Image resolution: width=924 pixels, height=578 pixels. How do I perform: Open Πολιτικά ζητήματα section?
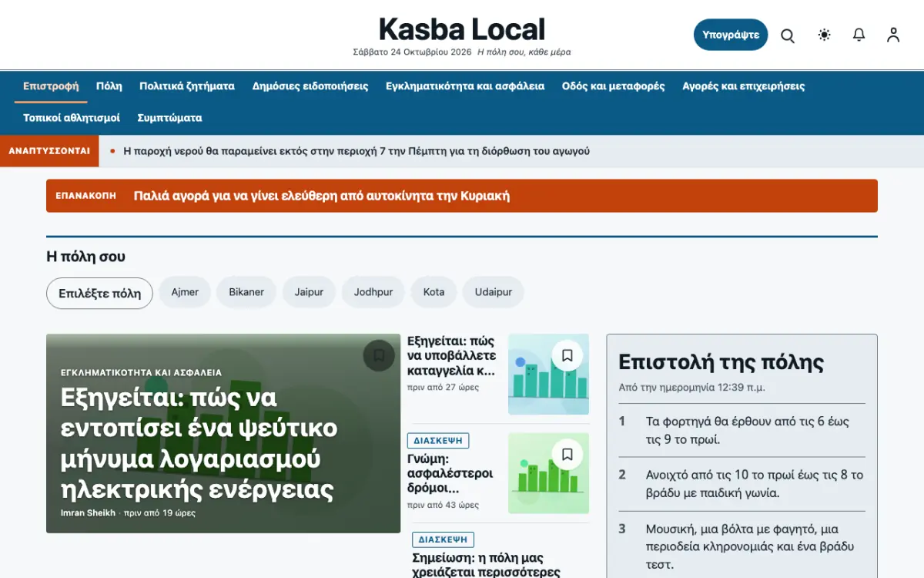tap(187, 86)
